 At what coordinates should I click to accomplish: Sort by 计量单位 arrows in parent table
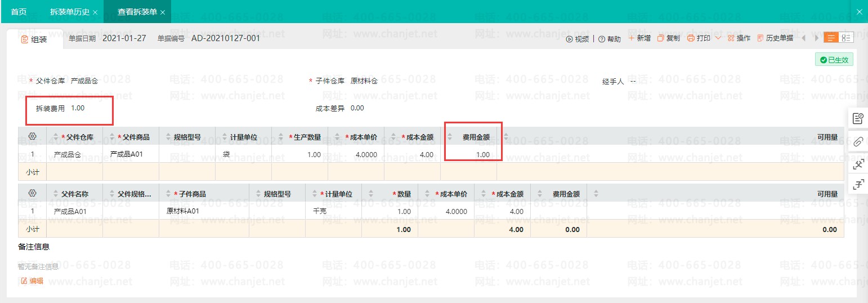click(224, 137)
